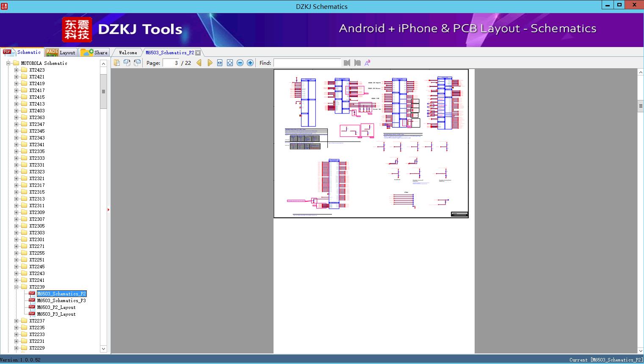The image size is (644, 364).
Task: Click the bookmarks panel icon in the PDF toolbar
Action: coord(117,63)
